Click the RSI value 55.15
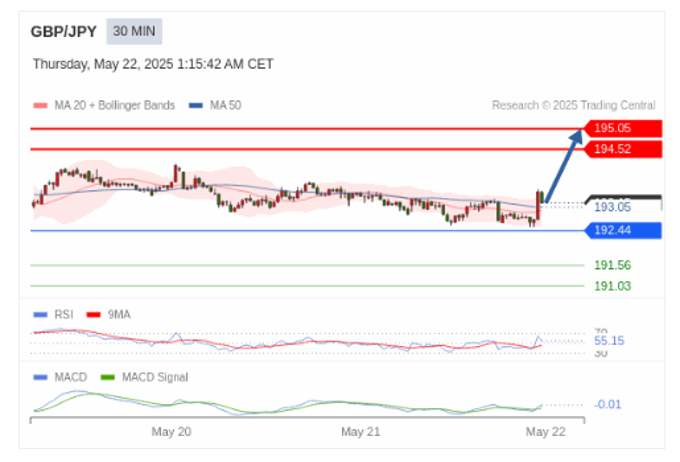The width and height of the screenshot is (680, 462). 609,341
